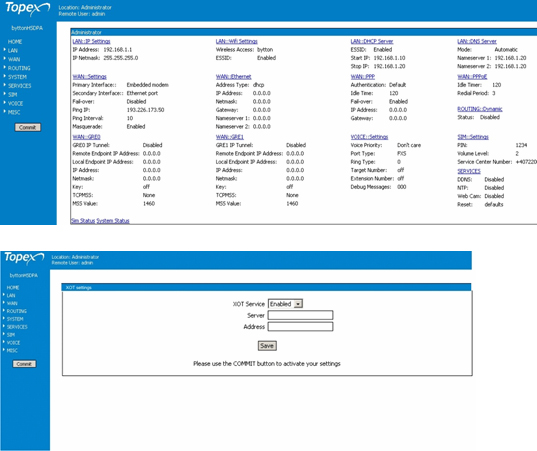Open WAN::PPPoE link
Image resolution: width=537 pixels, height=451 pixels.
[472, 77]
